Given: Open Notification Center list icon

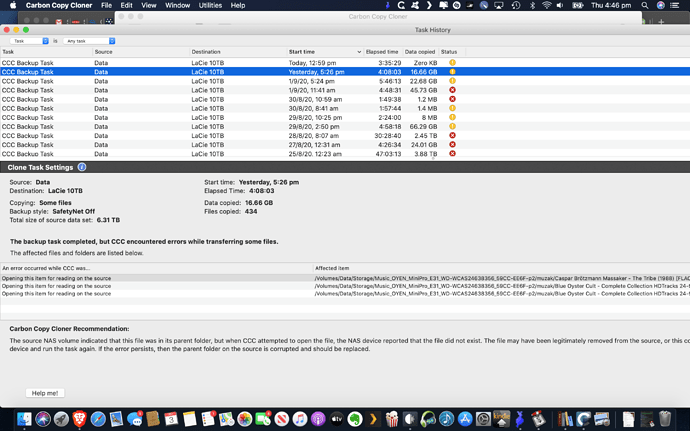Looking at the screenshot, I should [x=675, y=5].
